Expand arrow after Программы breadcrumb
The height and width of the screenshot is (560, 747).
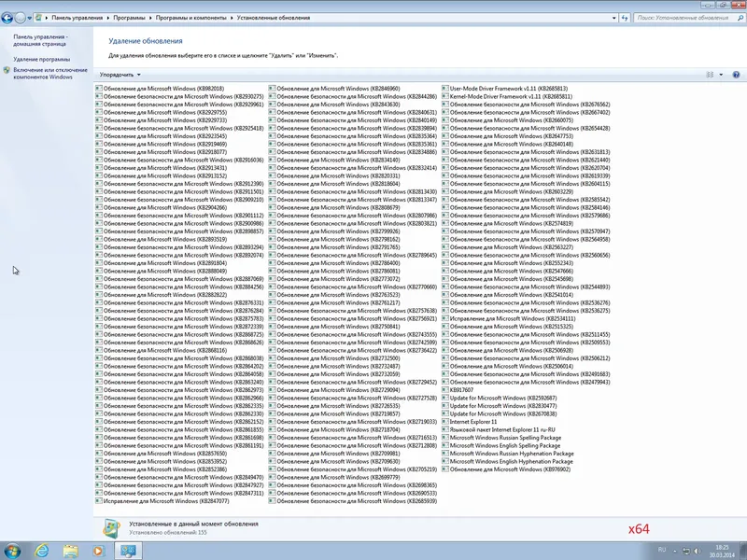pyautogui.click(x=150, y=18)
